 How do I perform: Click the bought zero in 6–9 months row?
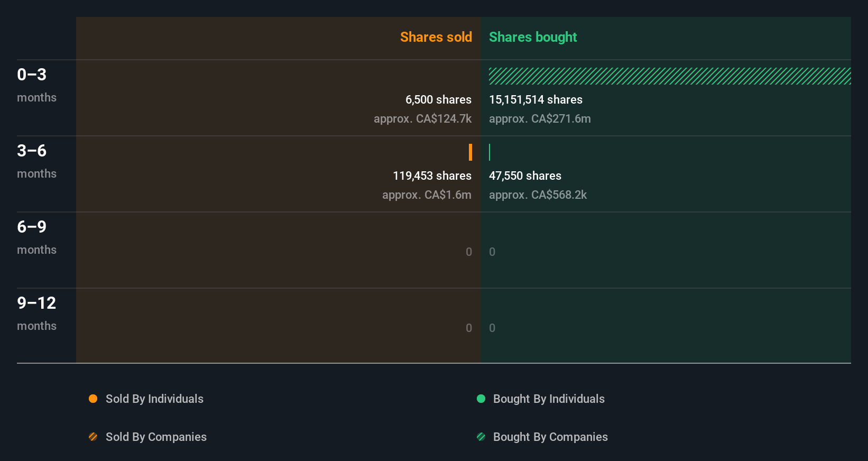pos(492,252)
